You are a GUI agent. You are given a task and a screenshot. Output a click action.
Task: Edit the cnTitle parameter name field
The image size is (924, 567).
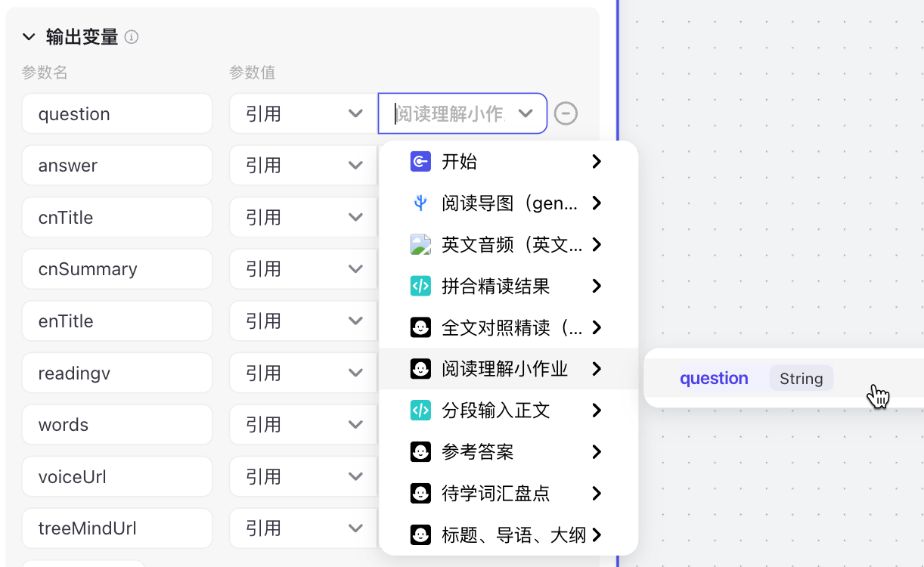click(x=117, y=217)
